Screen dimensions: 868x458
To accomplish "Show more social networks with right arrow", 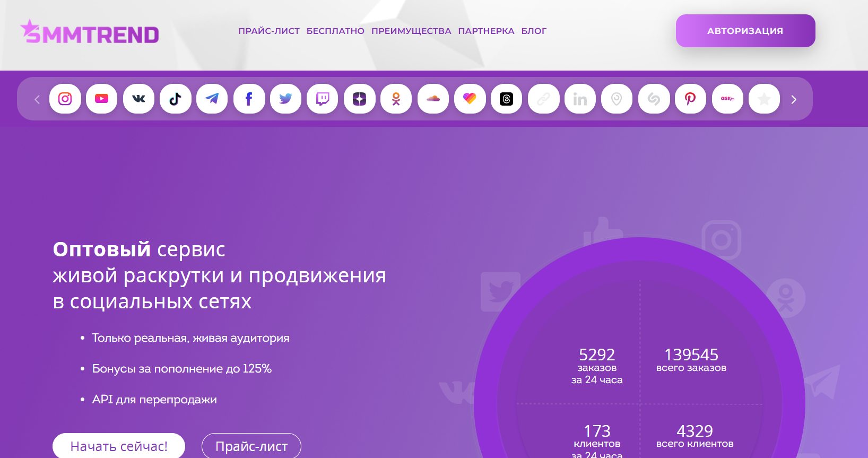I will click(x=794, y=99).
